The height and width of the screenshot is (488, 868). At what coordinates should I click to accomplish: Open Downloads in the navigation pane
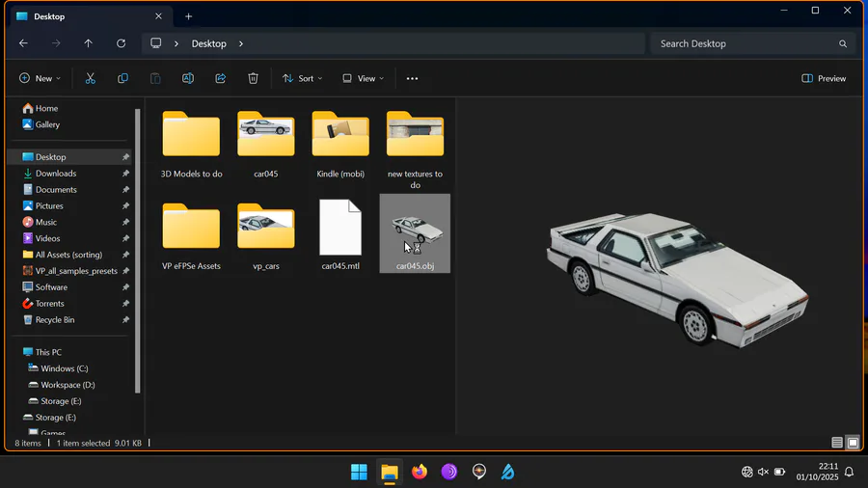(56, 174)
